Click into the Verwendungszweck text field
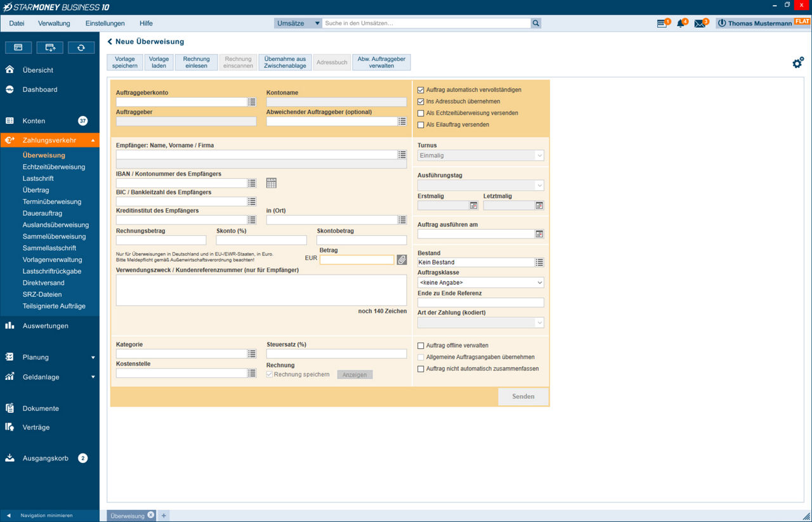The width and height of the screenshot is (812, 522). tap(261, 290)
